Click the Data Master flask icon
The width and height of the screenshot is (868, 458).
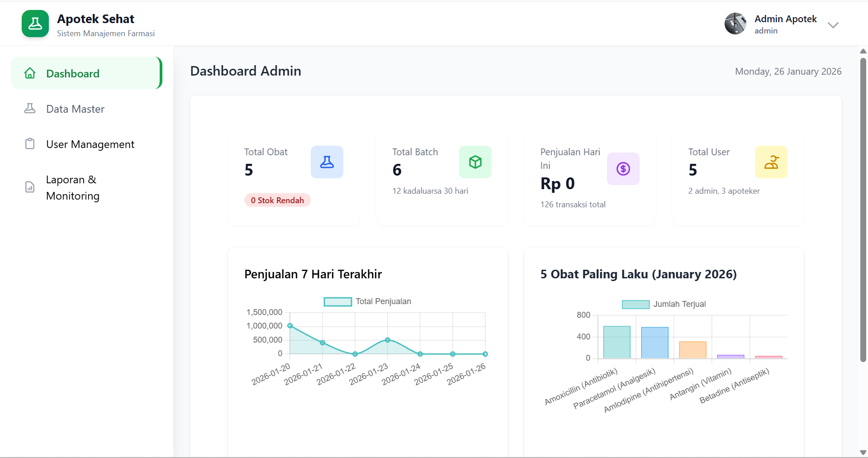(30, 109)
